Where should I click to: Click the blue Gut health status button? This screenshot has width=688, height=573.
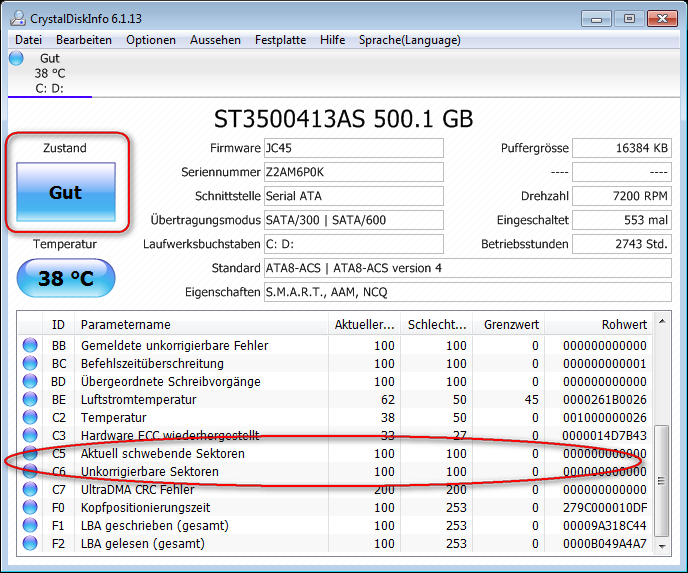[x=66, y=193]
